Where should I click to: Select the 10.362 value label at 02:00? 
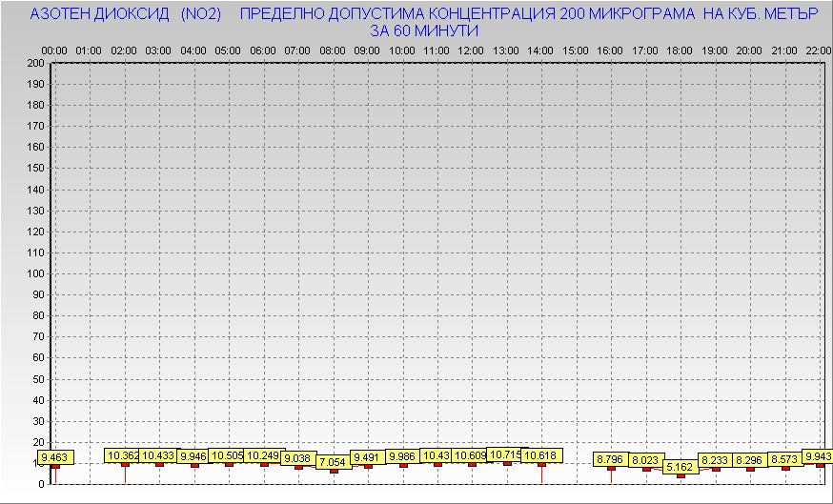123,456
